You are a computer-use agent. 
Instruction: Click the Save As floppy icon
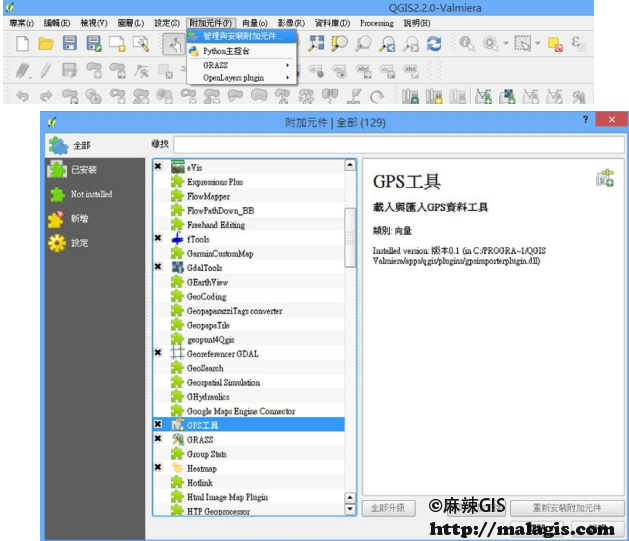pyautogui.click(x=94, y=43)
